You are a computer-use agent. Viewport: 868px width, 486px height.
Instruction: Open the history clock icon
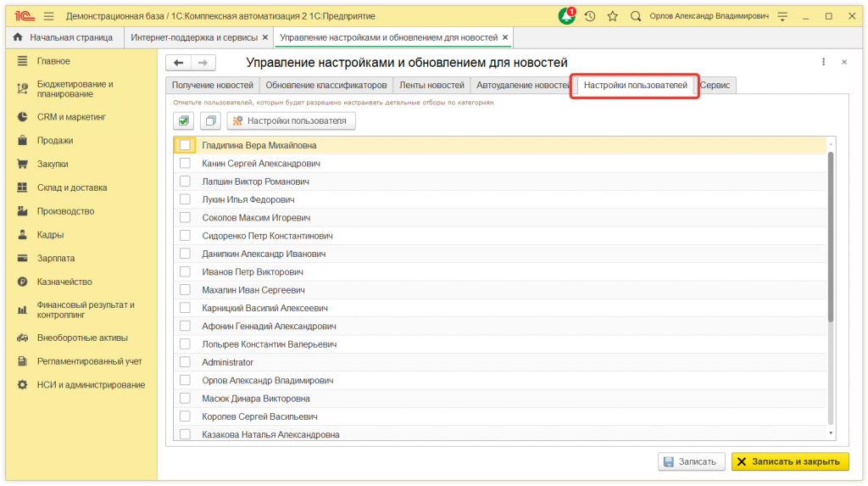[x=590, y=16]
